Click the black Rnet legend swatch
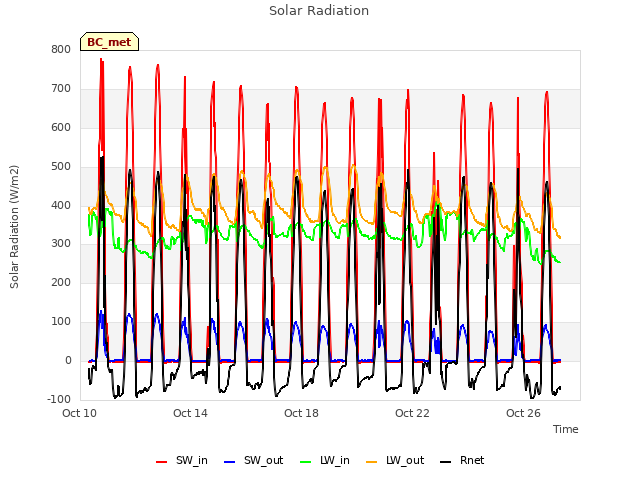Image resolution: width=640 pixels, height=480 pixels. tap(446, 462)
